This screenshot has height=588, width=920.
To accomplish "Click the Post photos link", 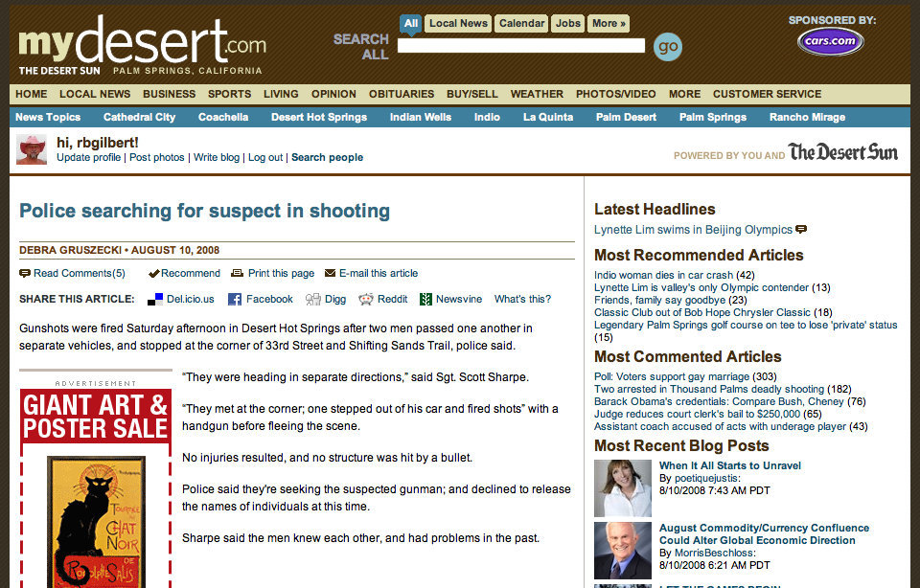I will 157,158.
